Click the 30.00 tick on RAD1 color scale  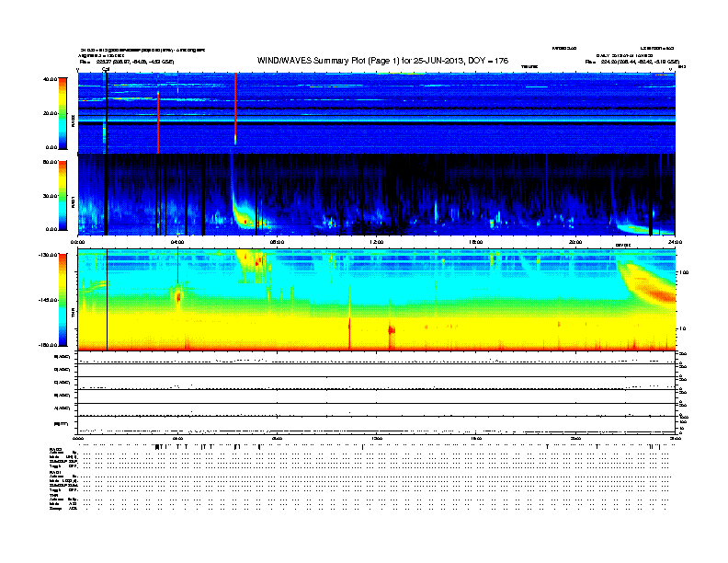point(50,196)
